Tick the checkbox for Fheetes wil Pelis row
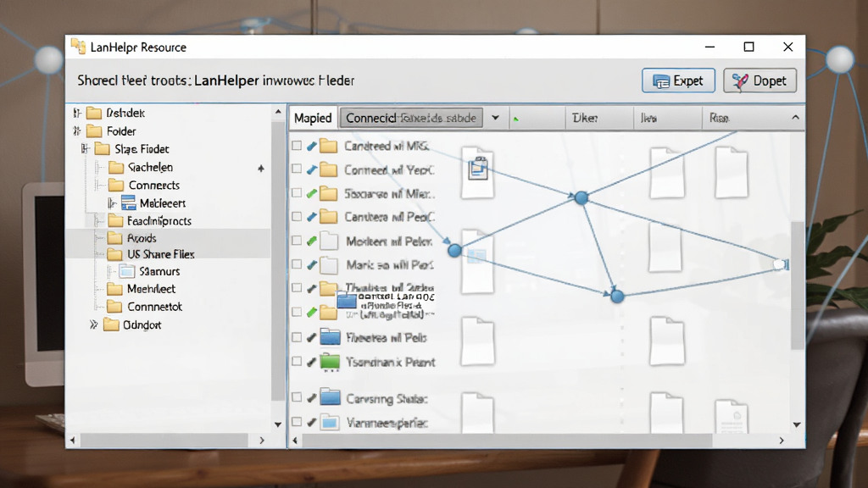The image size is (868, 488). click(297, 337)
